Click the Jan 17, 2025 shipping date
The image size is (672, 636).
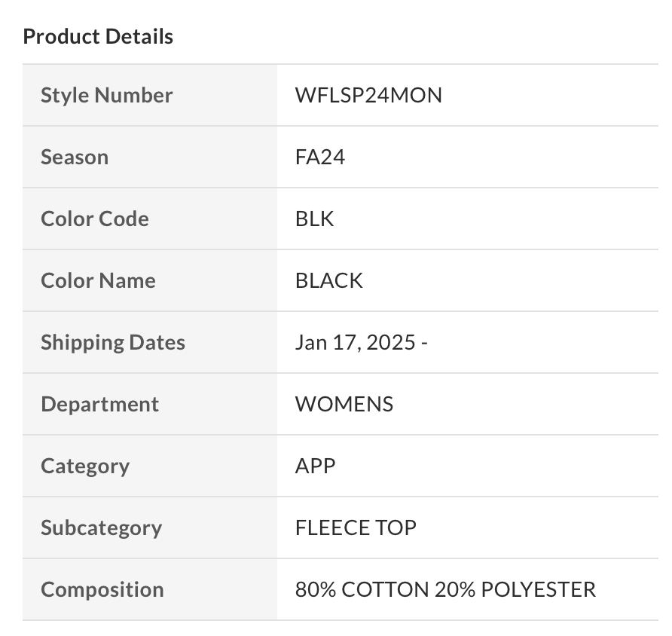[x=356, y=342]
